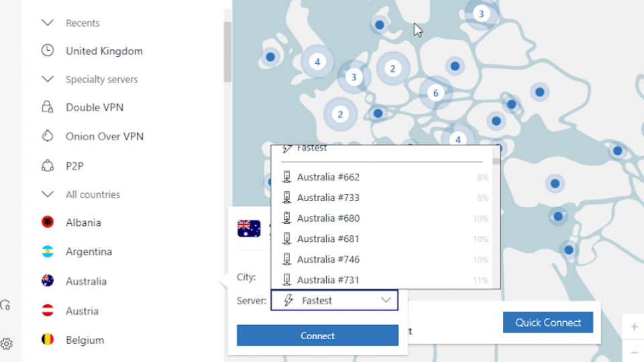Click the Austria flag icon

48,310
